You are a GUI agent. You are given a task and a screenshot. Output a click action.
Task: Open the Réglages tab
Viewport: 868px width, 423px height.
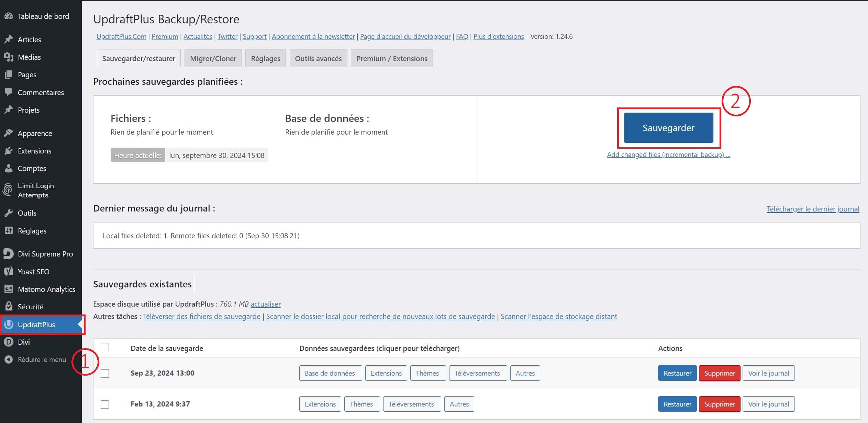point(266,58)
